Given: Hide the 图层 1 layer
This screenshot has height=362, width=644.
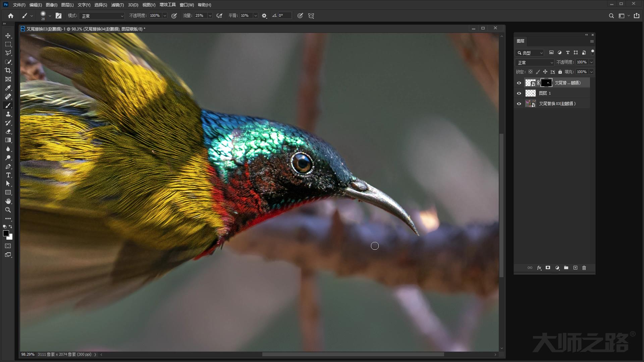Looking at the screenshot, I should (x=519, y=93).
